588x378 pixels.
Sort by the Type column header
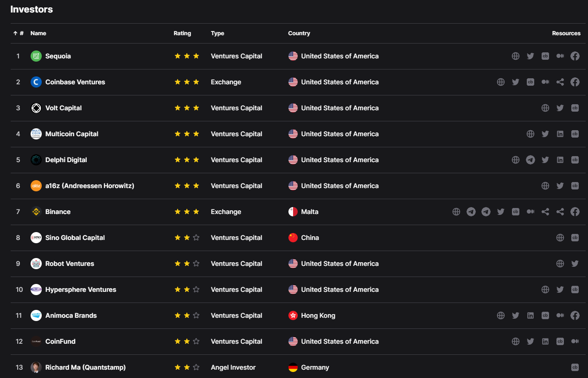[x=217, y=33]
